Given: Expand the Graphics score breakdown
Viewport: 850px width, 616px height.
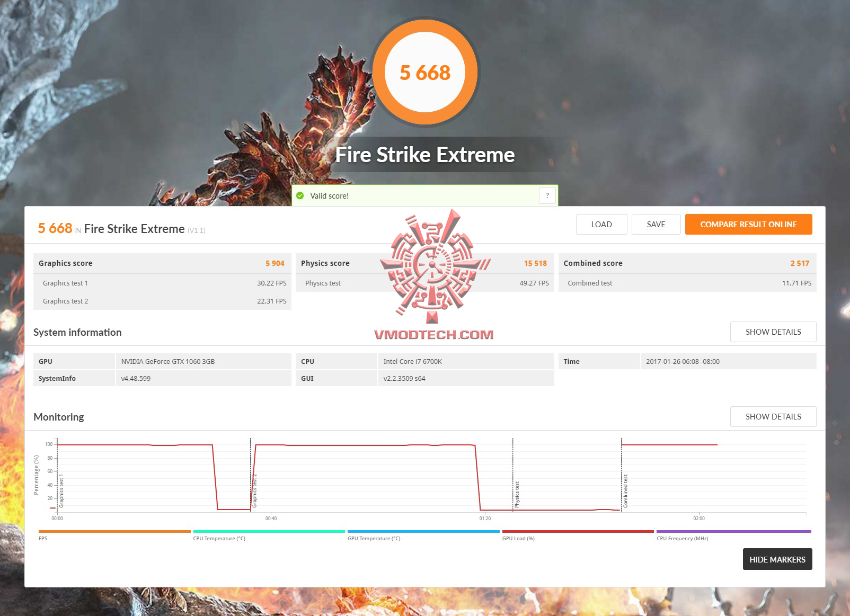Looking at the screenshot, I should pos(162,263).
